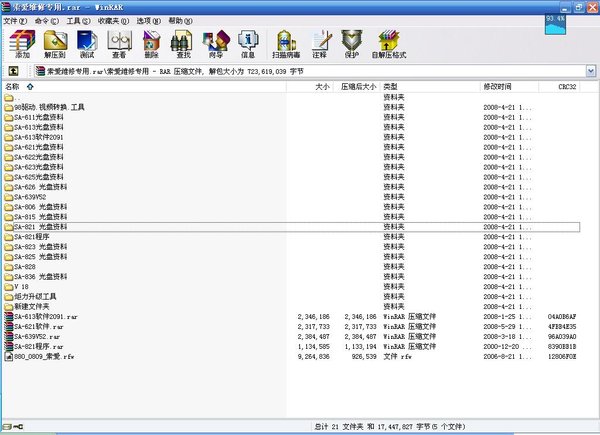600x435 pixels.
Task: Open the 文件(F) menu
Action: (x=15, y=21)
